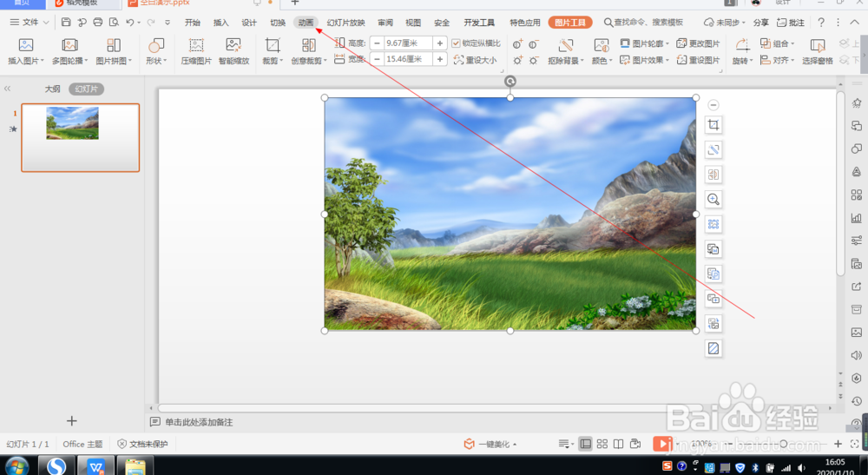The width and height of the screenshot is (868, 475).
Task: Collapse the ribbon with the up chevron
Action: tap(855, 23)
